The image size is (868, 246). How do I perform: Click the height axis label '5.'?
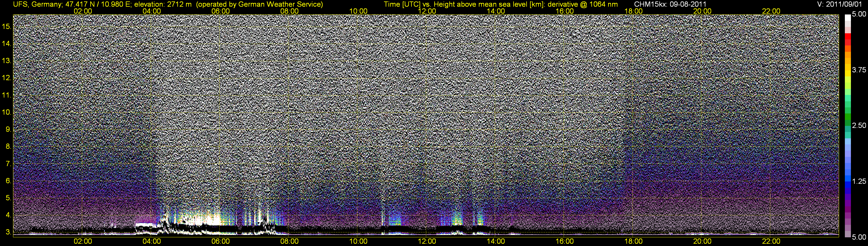click(x=8, y=198)
